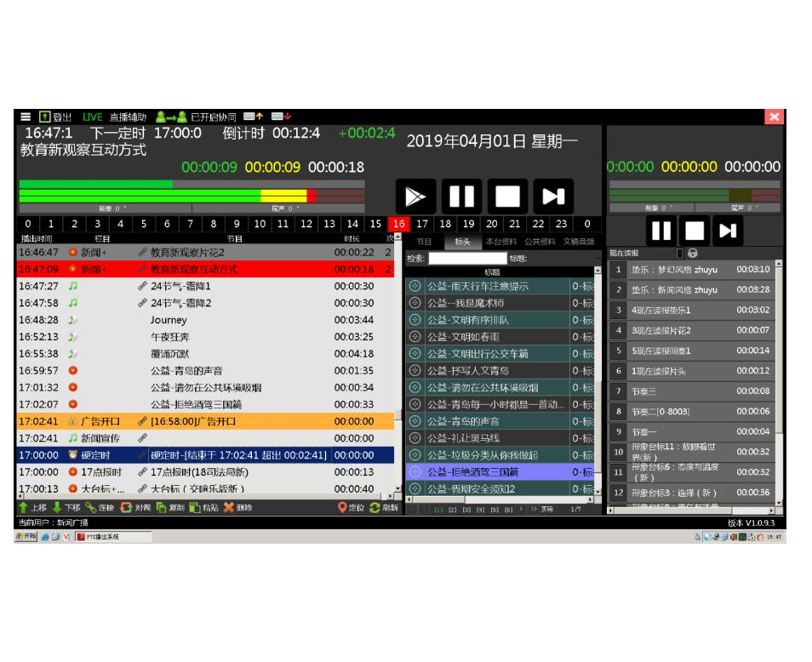Image resolution: width=812 pixels, height=662 pixels.
Task: Click 下移 move-down button
Action: point(66,508)
